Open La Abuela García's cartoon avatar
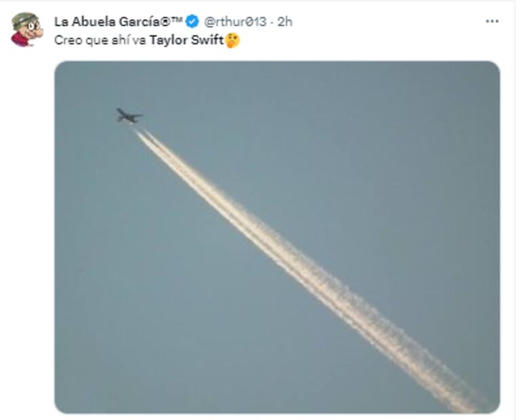 pos(27,30)
